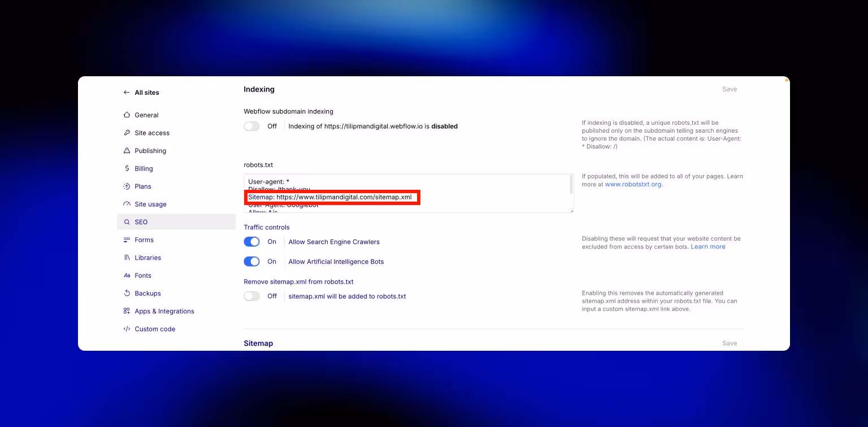Click the Fonts Aa icon

tap(127, 276)
